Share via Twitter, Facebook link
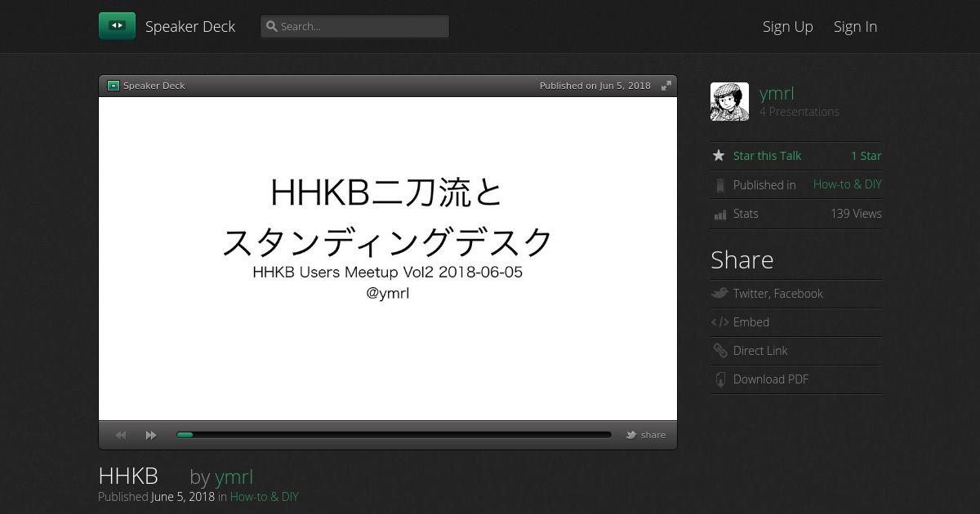The width and height of the screenshot is (980, 514). click(777, 294)
